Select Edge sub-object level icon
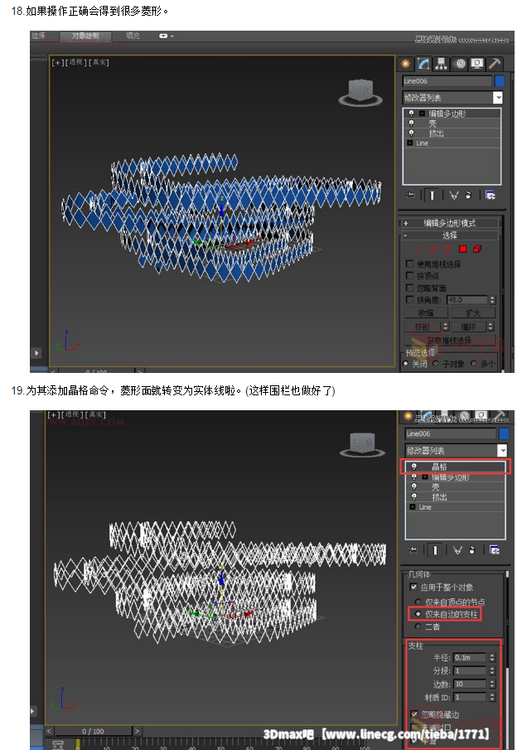Screen dimensions: 522x750 (433, 249)
